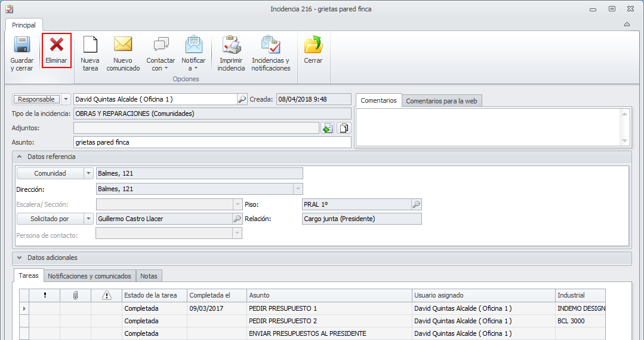Screen dimensions: 644x340
Task: Click the Comunidad button
Action: (x=50, y=173)
